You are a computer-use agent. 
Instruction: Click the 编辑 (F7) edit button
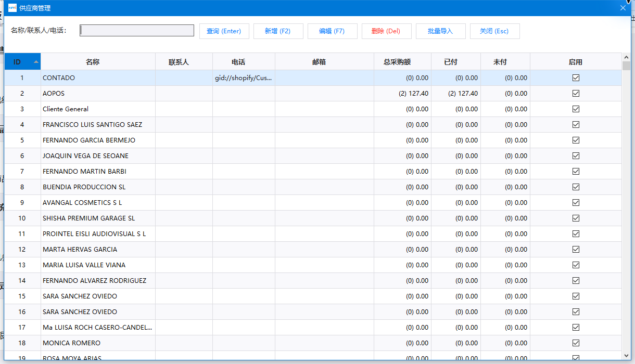(332, 31)
